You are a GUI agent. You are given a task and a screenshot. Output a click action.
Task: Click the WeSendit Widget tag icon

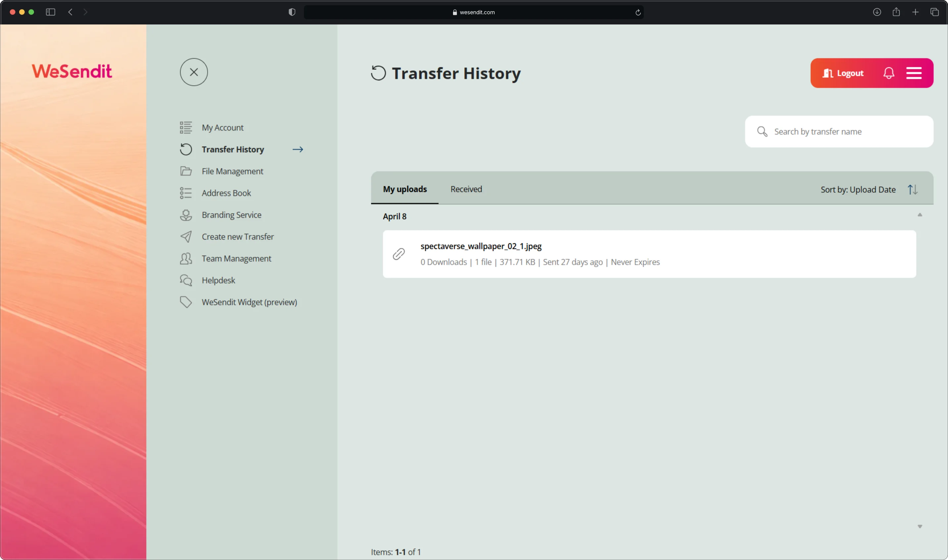coord(186,302)
